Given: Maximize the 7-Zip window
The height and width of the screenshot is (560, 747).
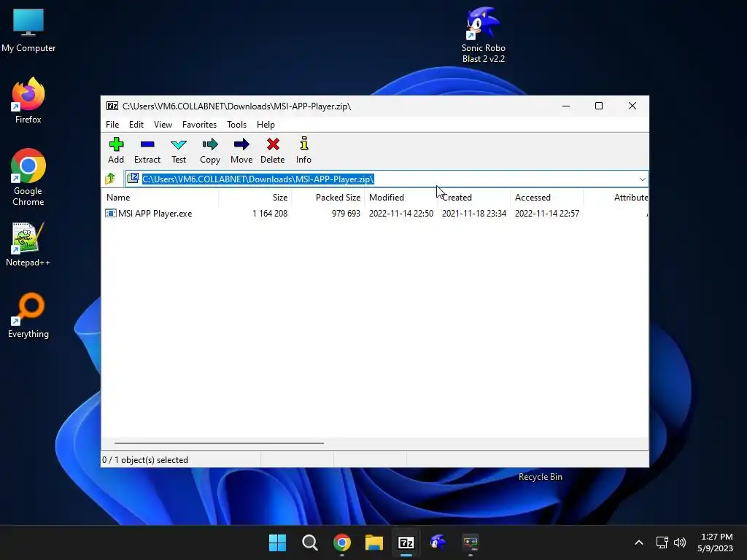Looking at the screenshot, I should point(599,106).
